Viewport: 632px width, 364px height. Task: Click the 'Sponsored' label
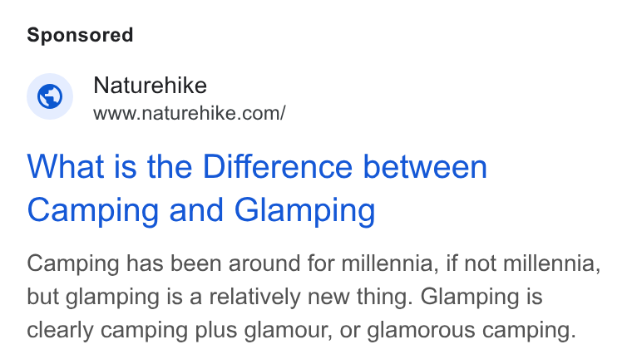point(80,35)
